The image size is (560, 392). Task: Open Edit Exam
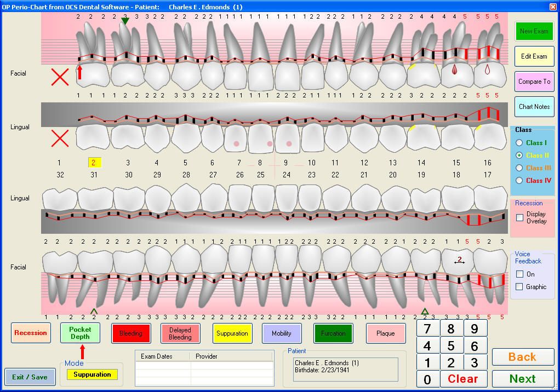pyautogui.click(x=534, y=56)
